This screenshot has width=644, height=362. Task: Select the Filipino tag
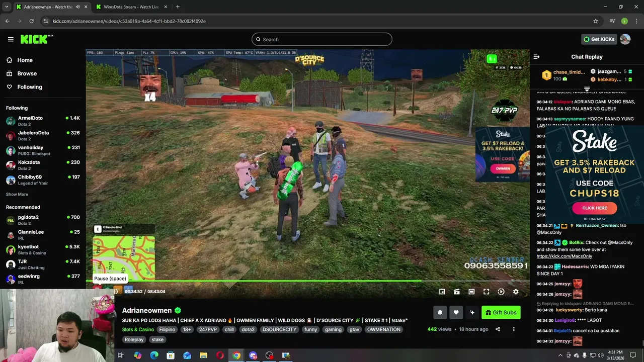(x=167, y=330)
